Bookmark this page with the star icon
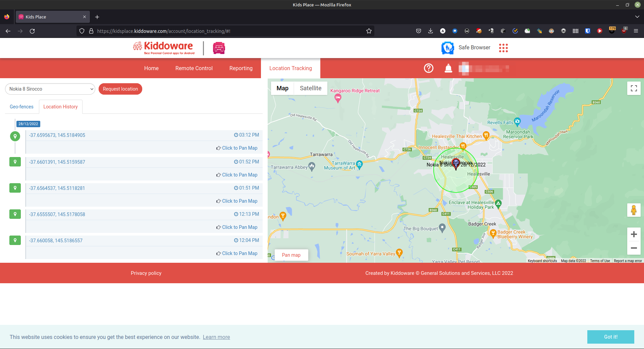644x349 pixels. (369, 31)
